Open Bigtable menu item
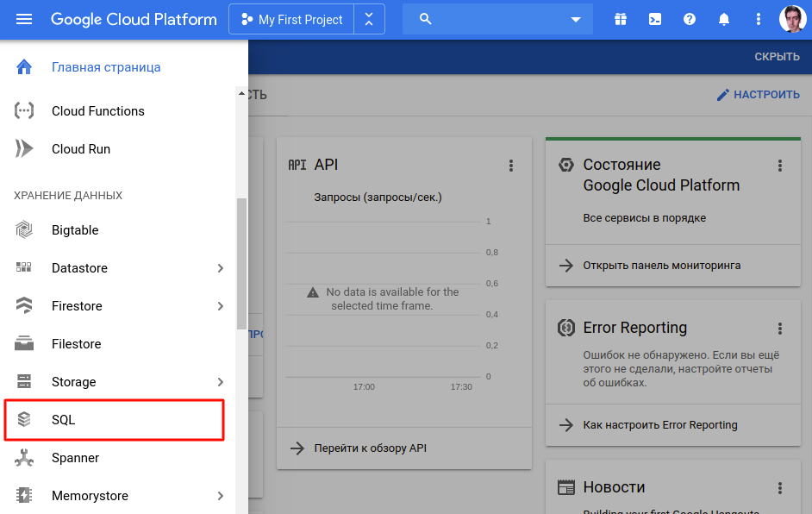This screenshot has height=514, width=812. (x=75, y=230)
